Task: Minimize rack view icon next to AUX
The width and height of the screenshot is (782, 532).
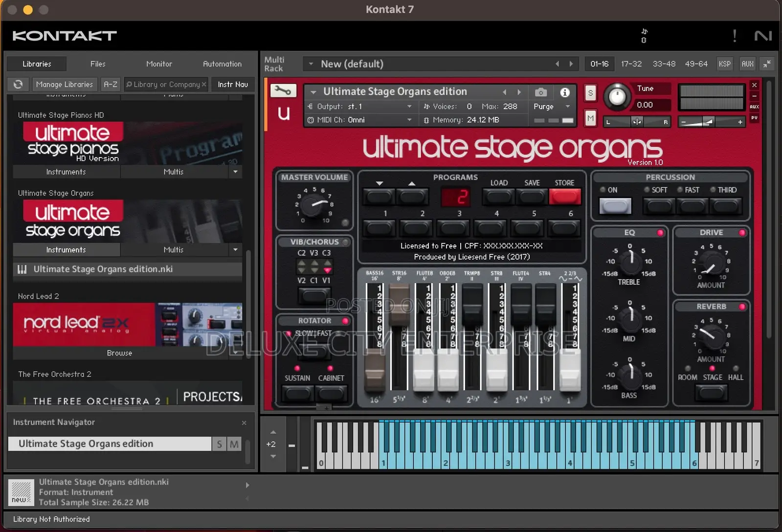Action: [x=767, y=64]
